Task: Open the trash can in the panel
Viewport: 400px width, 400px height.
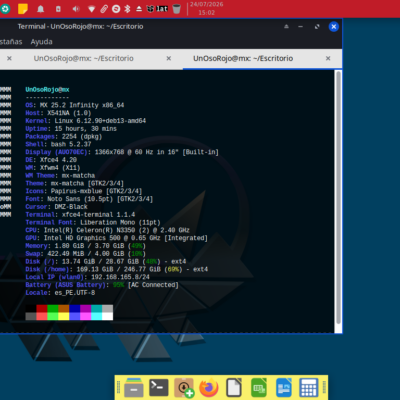Action: [x=177, y=9]
